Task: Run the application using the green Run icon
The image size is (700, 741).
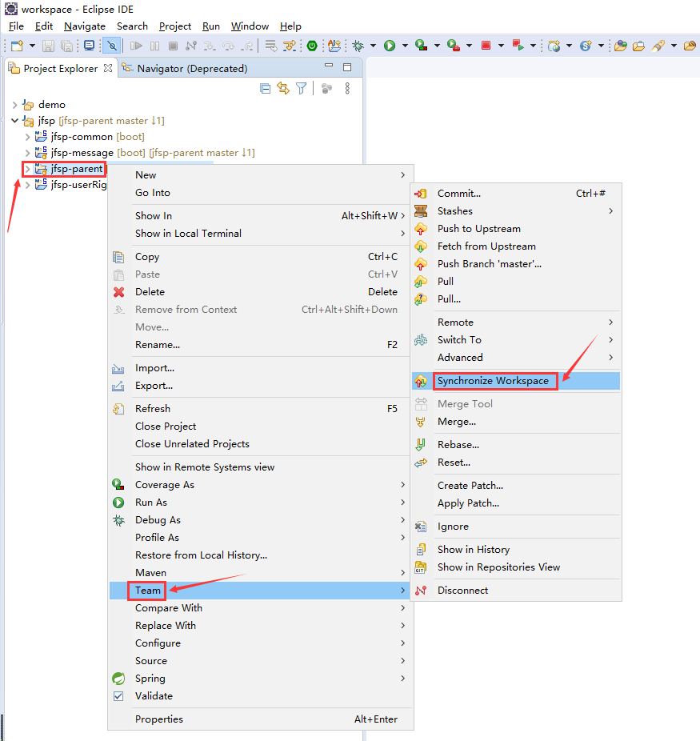Action: (x=390, y=46)
